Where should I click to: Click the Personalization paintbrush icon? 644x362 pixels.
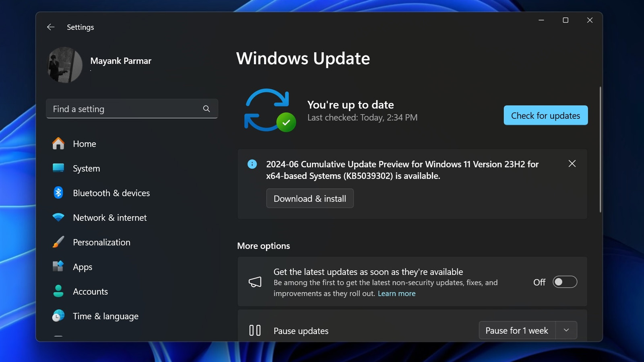coord(58,242)
